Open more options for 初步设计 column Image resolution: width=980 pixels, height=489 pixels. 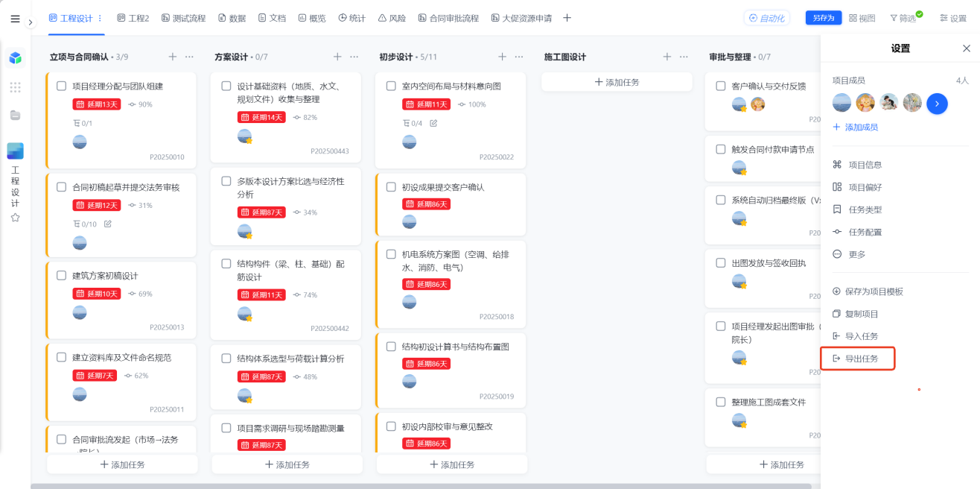click(x=519, y=57)
